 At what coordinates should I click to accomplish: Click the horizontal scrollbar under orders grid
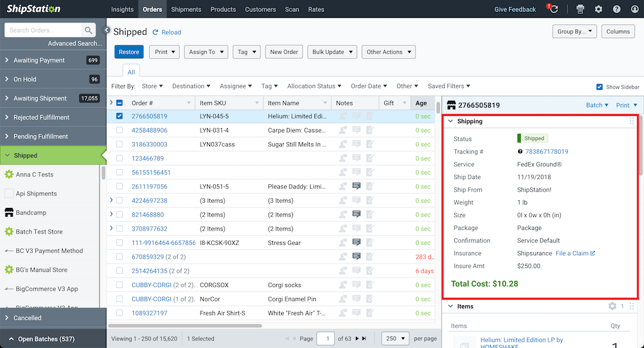tap(185, 326)
